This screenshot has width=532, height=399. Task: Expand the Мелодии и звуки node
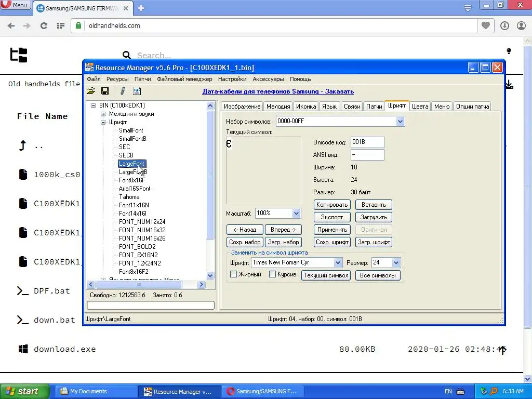click(103, 114)
